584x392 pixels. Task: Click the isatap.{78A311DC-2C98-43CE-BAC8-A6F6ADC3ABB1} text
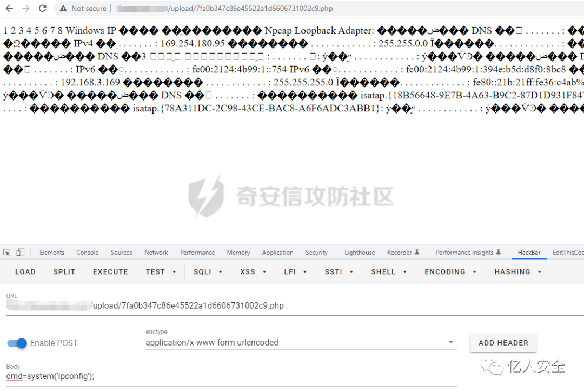[258, 108]
